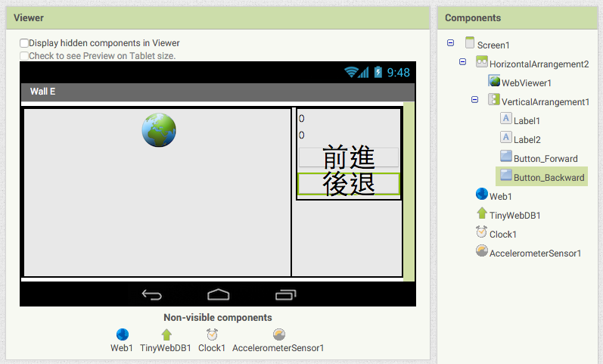Viewport: 603px width, 364px height.
Task: Click the HorizontalArrangement2 layout icon
Action: [x=482, y=61]
